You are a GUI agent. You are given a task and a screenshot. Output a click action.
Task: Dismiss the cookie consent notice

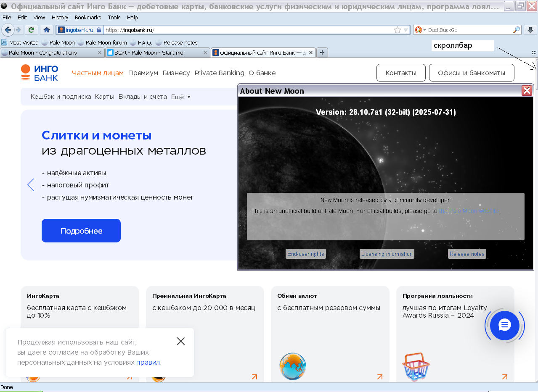point(181,341)
